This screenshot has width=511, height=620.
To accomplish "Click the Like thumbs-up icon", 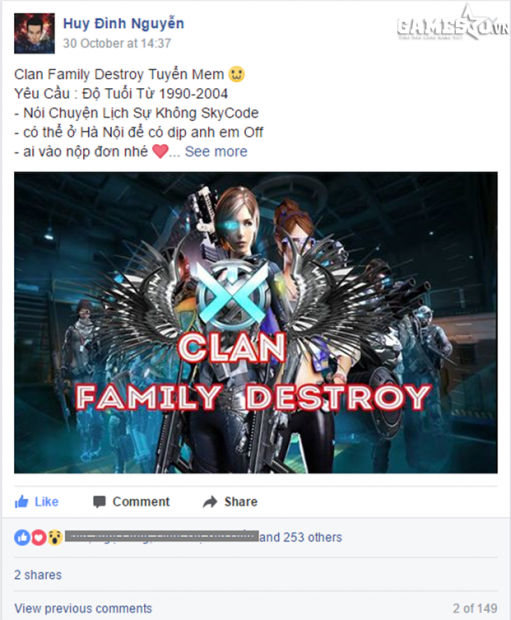I will (x=21, y=502).
